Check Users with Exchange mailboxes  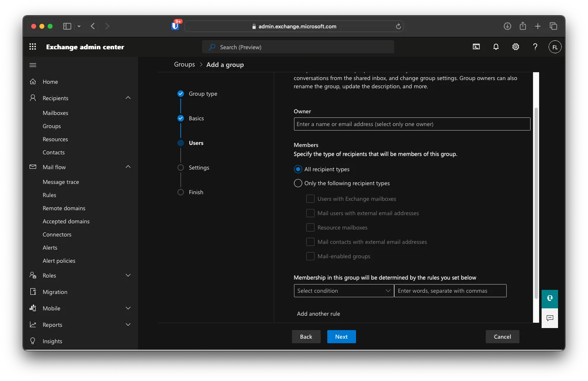[x=310, y=199]
